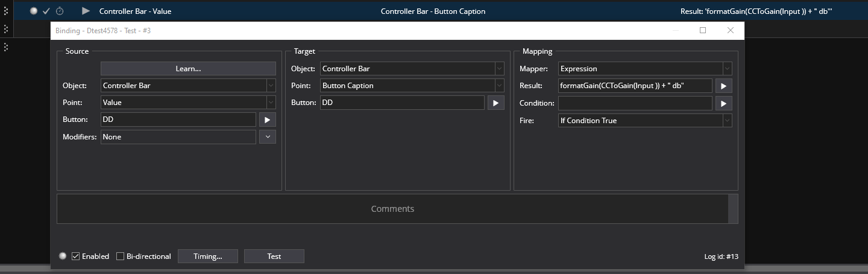This screenshot has width=868, height=274.
Task: Enable the Bi-directional checkbox
Action: [x=121, y=256]
